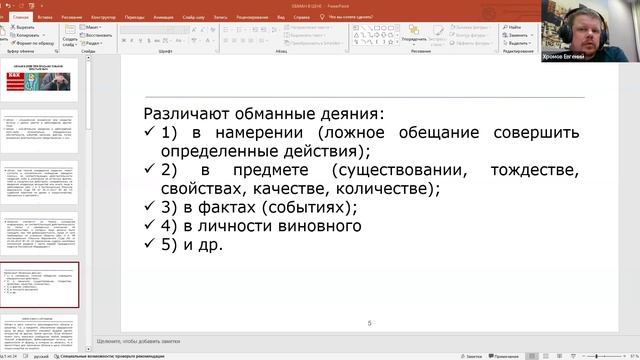Select the second slide thumbnail
The width and height of the screenshot is (640, 360).
point(39,131)
